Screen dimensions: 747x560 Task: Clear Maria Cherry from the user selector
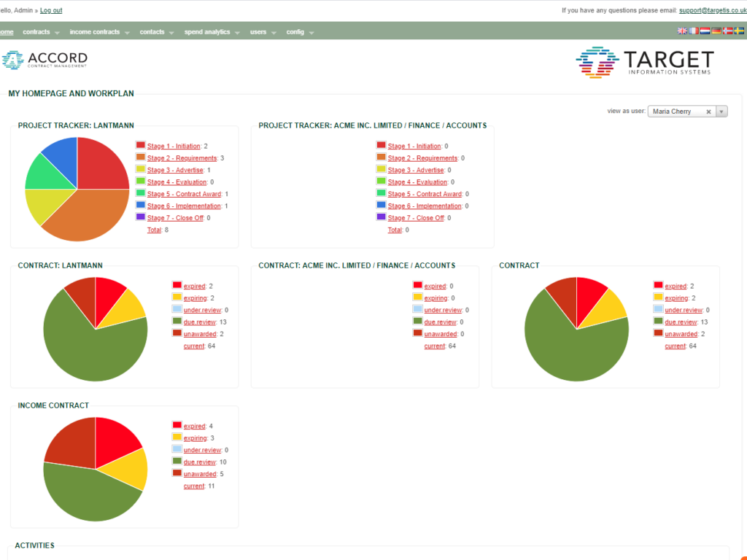pos(708,111)
